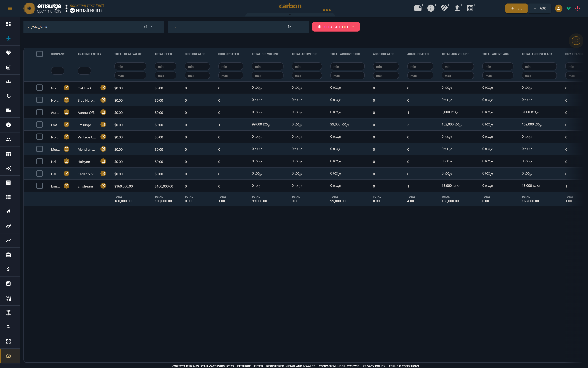Open the balance scale sidebar icon
588x368 pixels.
(x=9, y=81)
